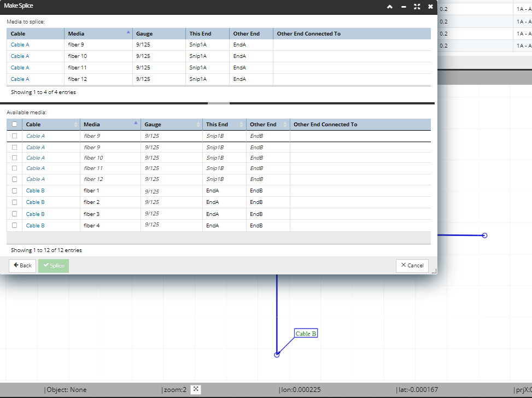The width and height of the screenshot is (532, 398).
Task: Click the node circle at the right end of the horizontal line
Action: (484, 236)
